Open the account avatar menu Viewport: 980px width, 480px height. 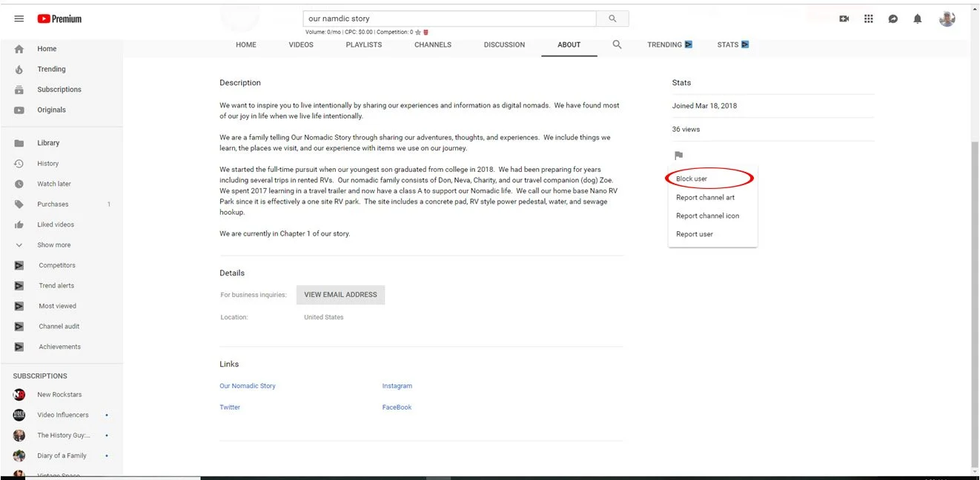point(947,19)
